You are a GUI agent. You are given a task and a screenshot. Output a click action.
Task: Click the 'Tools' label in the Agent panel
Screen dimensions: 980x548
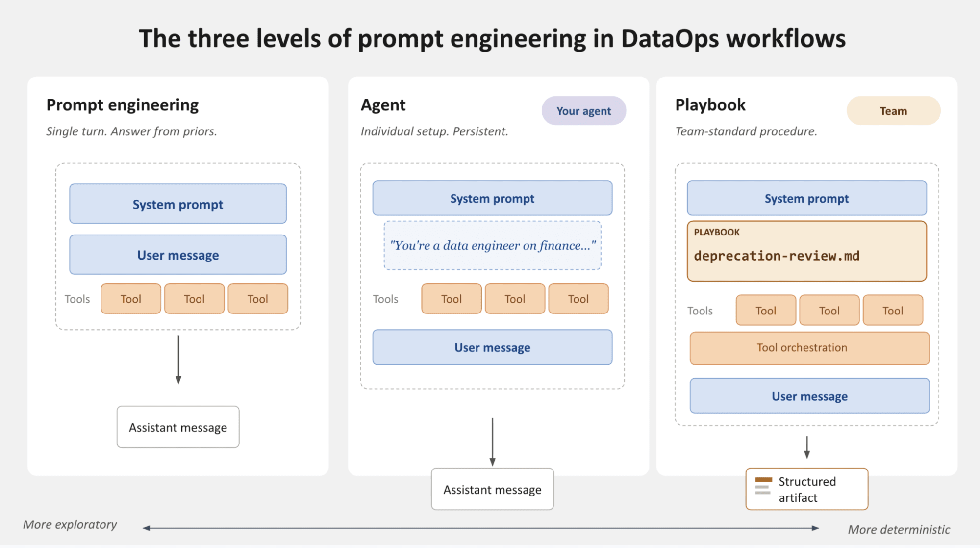point(385,299)
